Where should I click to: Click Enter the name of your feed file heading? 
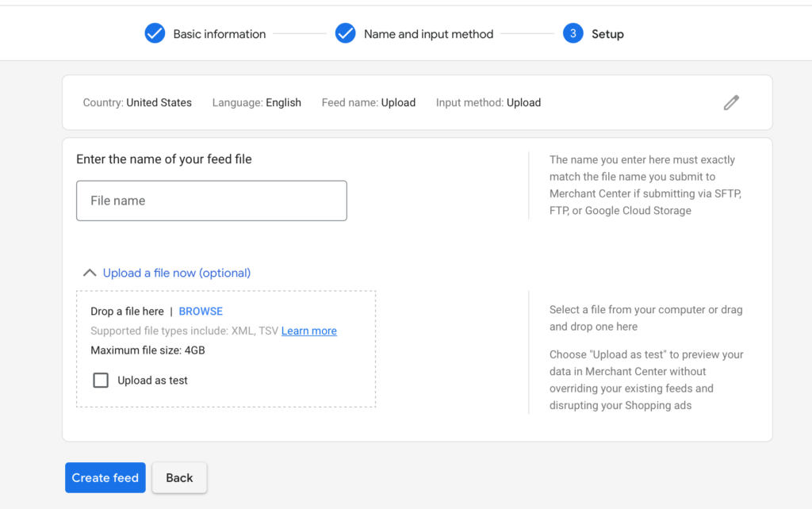click(164, 159)
